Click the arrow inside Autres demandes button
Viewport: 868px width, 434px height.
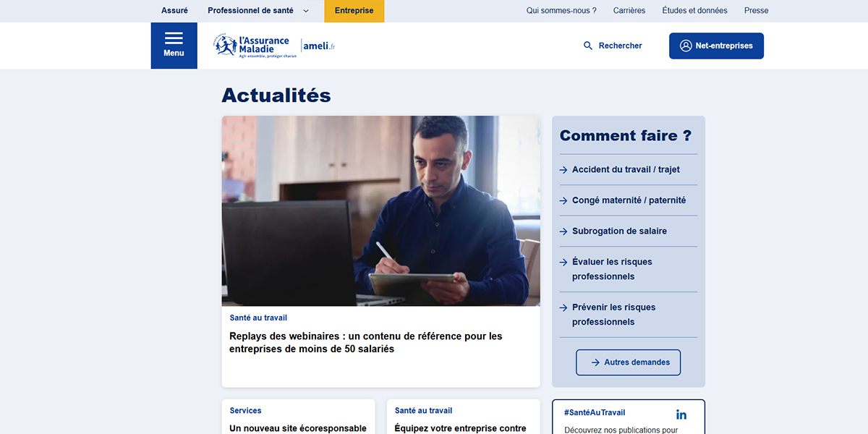(x=595, y=362)
